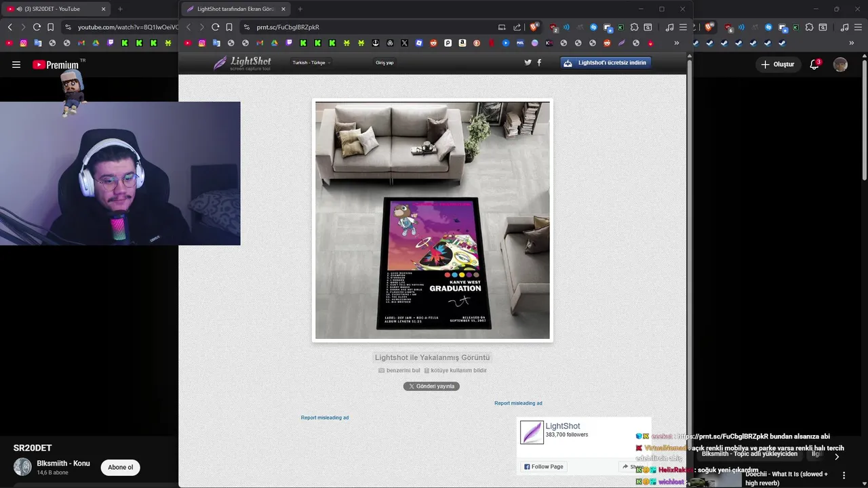Open Roblox bookmark in LightShot window
The height and width of the screenshot is (488, 868).
pos(419,43)
